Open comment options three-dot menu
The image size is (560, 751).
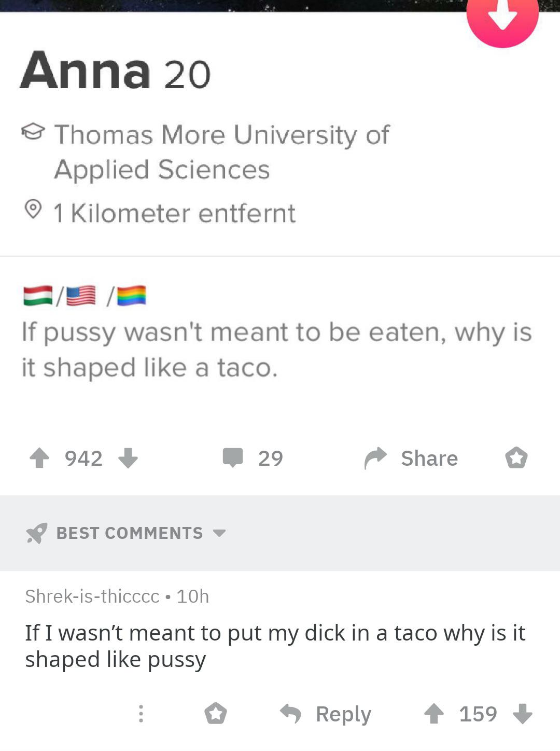pyautogui.click(x=141, y=713)
